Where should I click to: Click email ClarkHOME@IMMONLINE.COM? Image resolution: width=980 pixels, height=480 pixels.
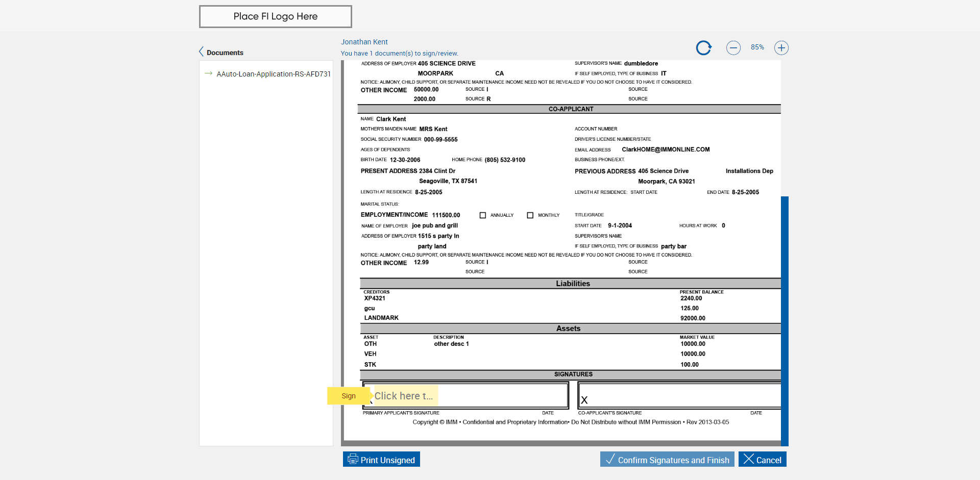click(666, 149)
